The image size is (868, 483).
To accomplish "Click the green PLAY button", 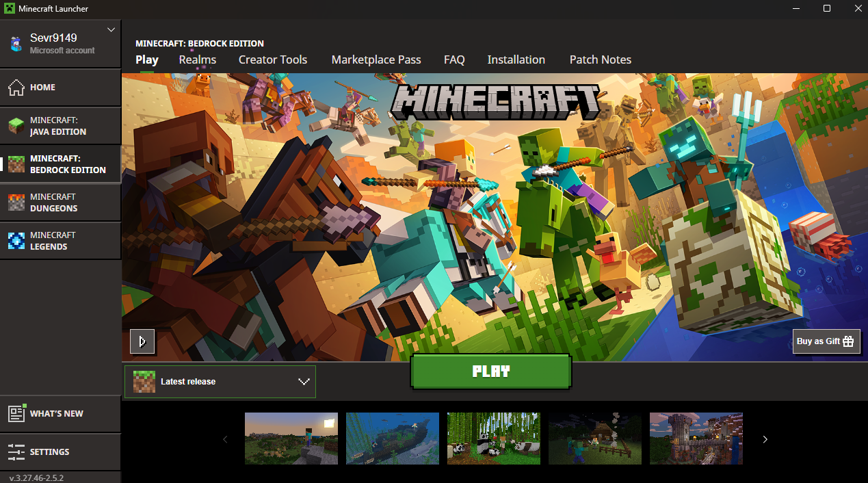I will click(491, 371).
